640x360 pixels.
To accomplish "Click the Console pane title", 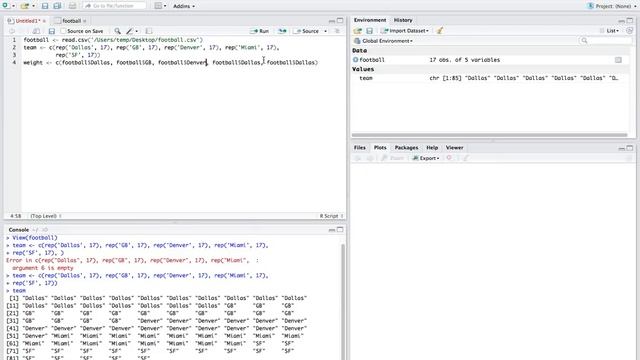I will pos(19,230).
